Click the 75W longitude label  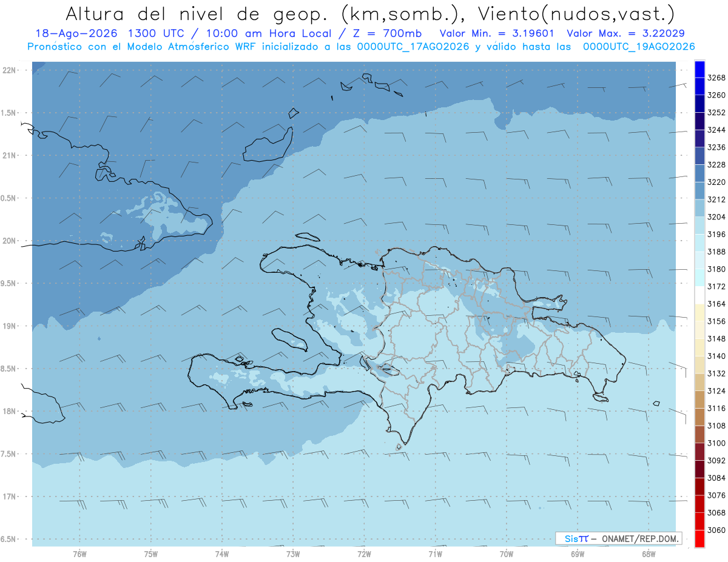(x=151, y=554)
